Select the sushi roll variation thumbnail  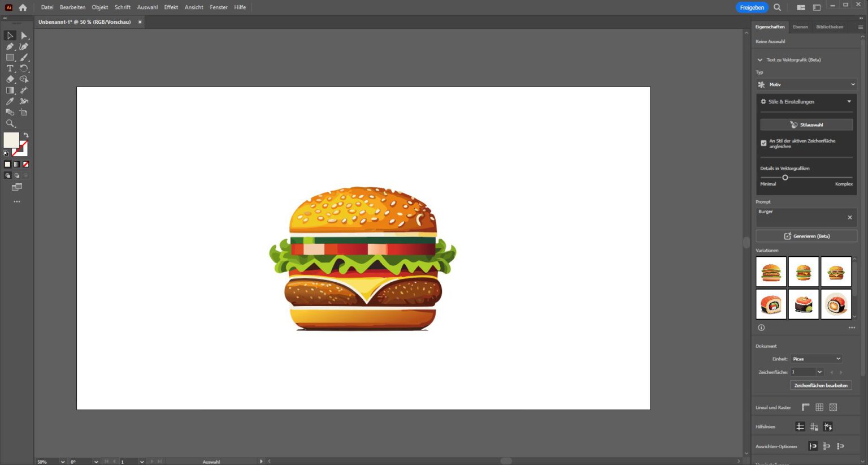click(x=771, y=304)
